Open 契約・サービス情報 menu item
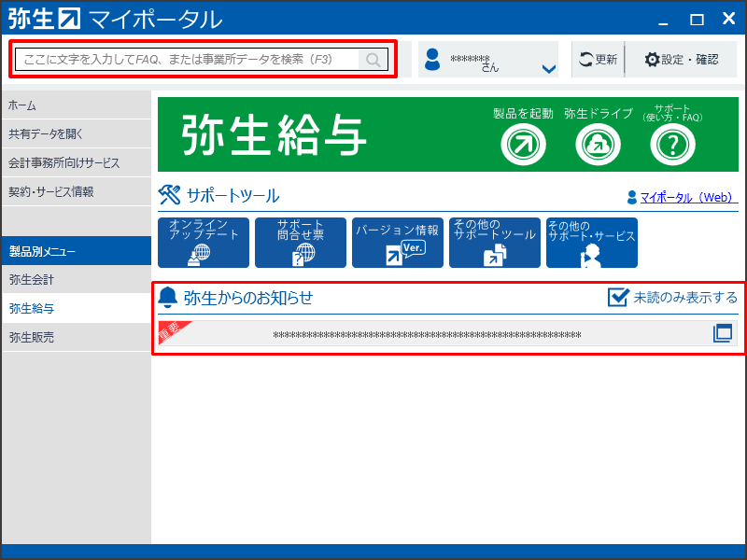747x560 pixels. 77,192
